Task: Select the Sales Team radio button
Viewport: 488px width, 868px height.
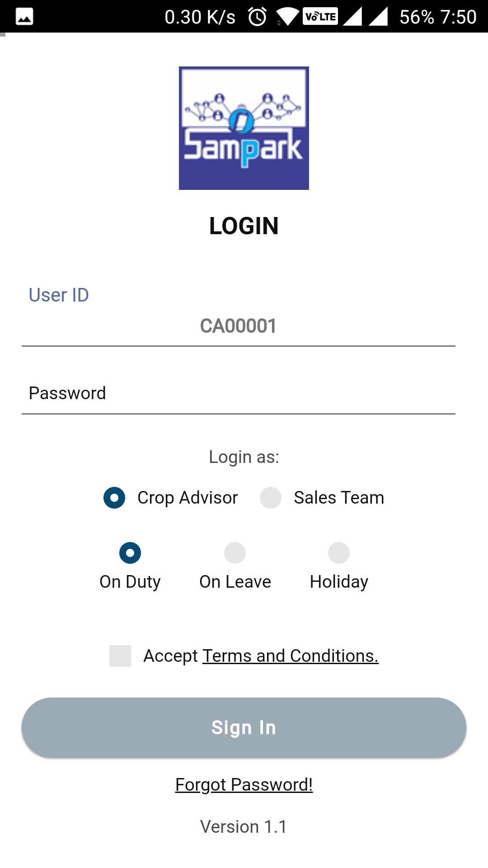Action: (271, 498)
